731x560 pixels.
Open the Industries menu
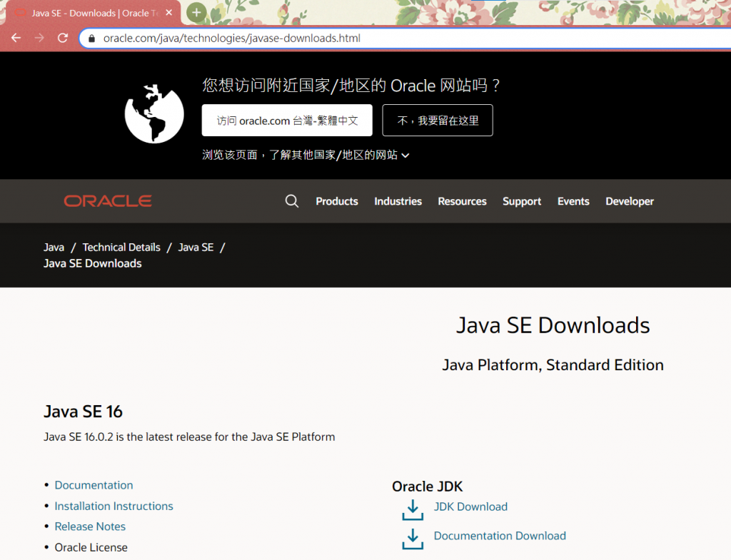coord(398,201)
